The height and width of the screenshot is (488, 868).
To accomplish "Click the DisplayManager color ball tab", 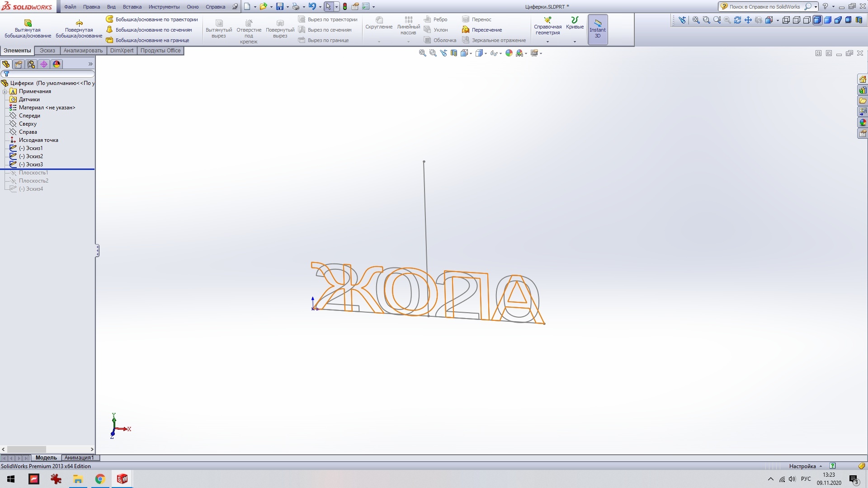I will coord(57,64).
